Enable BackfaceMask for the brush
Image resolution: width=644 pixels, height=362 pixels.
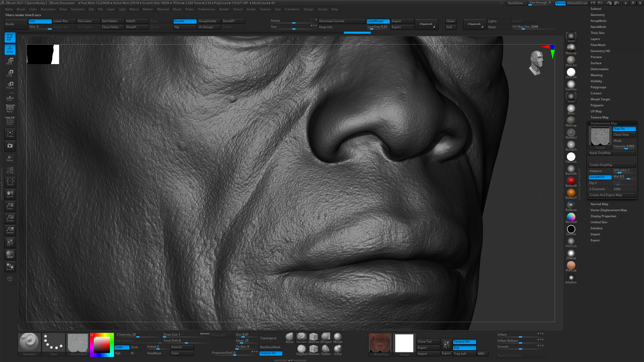click(270, 347)
